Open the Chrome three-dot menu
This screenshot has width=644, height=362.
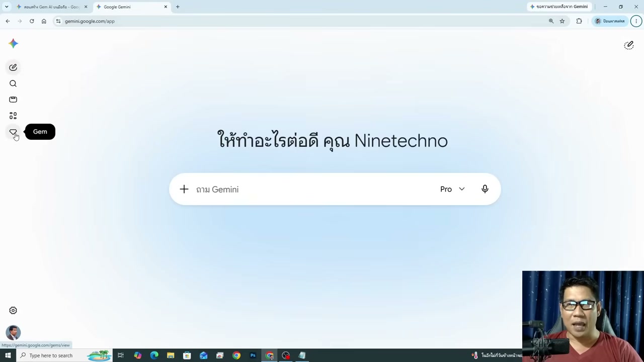(636, 21)
